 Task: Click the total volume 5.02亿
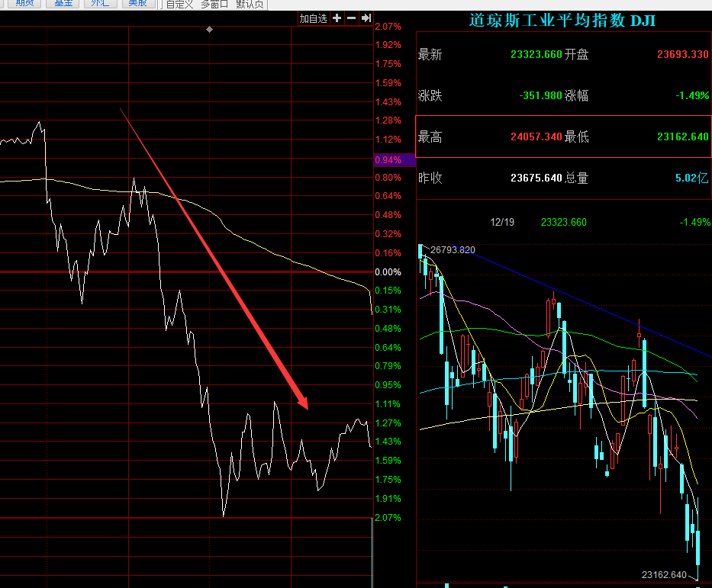(691, 178)
